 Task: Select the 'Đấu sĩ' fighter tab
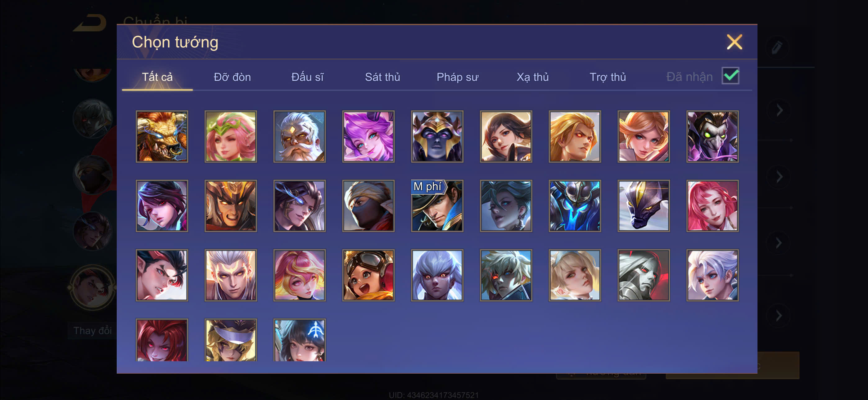coord(307,77)
